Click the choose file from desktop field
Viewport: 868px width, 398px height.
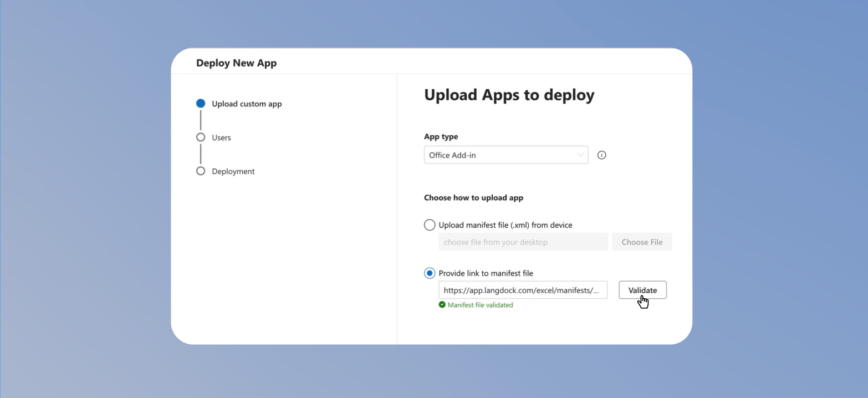(x=523, y=242)
